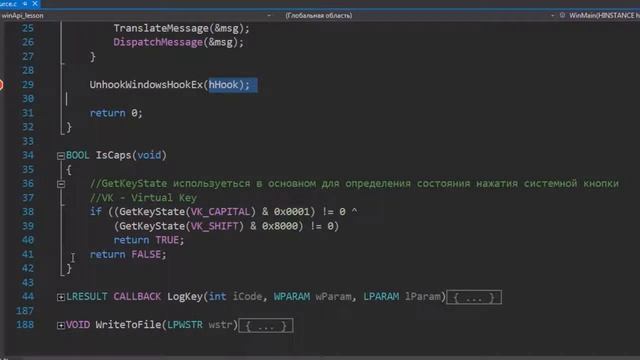
Task: Select the source file tab title
Action: (x=9, y=4)
